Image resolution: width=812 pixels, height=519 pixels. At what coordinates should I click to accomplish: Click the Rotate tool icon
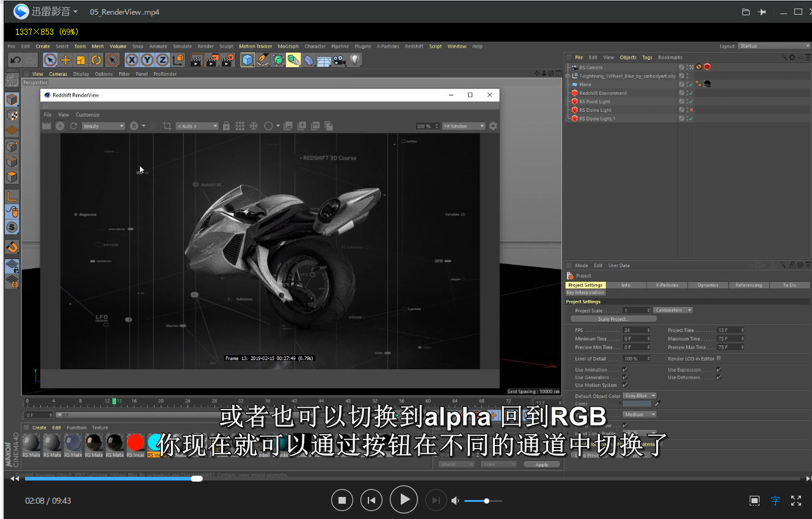tap(96, 60)
